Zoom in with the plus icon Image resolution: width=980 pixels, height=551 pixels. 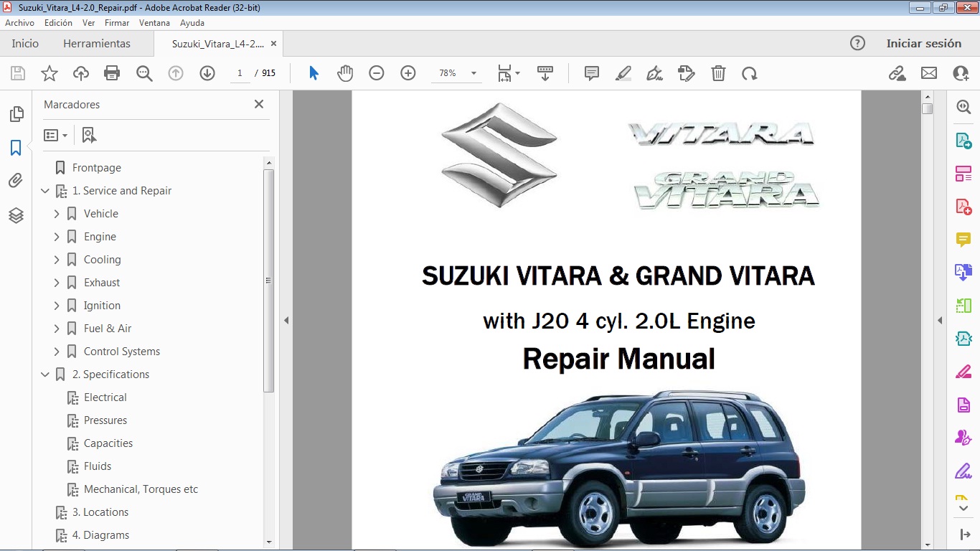[x=408, y=73]
